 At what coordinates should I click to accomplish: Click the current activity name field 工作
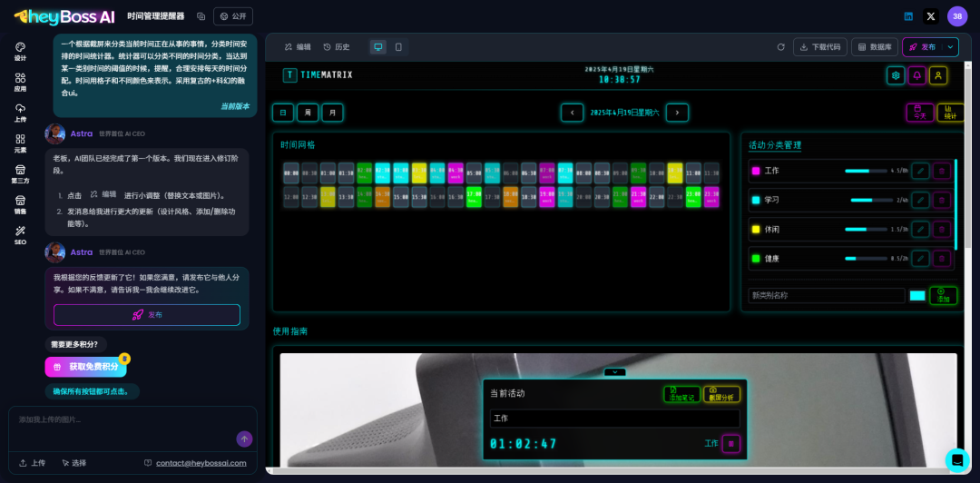point(615,419)
